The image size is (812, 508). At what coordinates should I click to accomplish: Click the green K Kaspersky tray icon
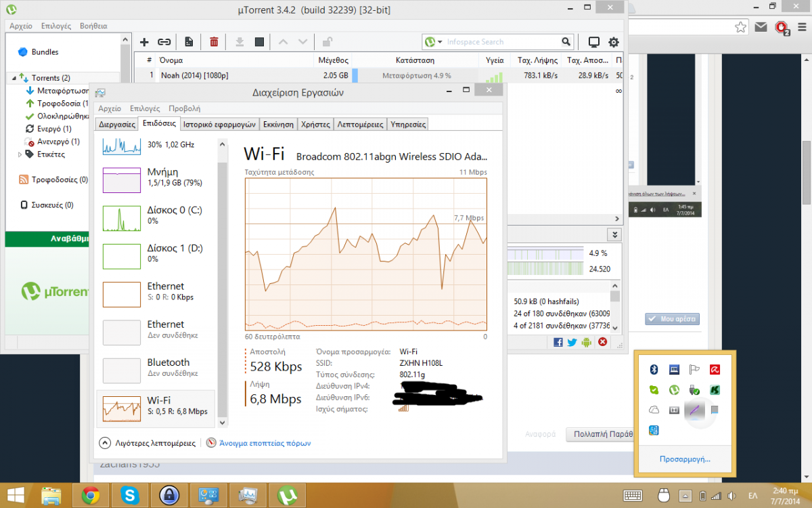click(714, 390)
